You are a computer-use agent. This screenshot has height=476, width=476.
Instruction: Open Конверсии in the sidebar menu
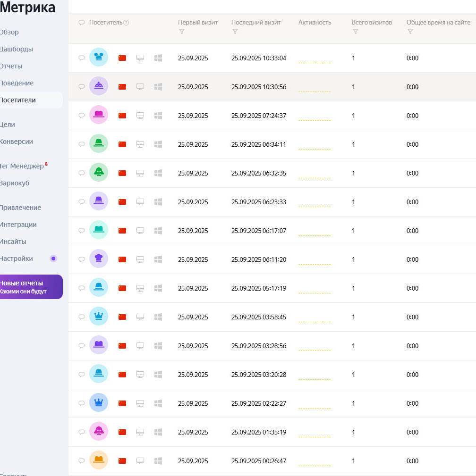17,142
